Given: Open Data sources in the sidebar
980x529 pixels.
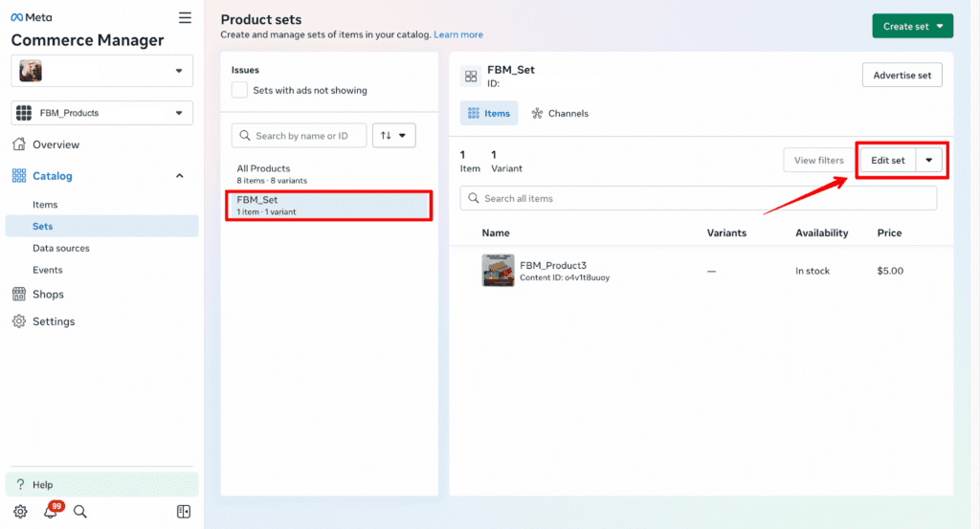Looking at the screenshot, I should 60,248.
